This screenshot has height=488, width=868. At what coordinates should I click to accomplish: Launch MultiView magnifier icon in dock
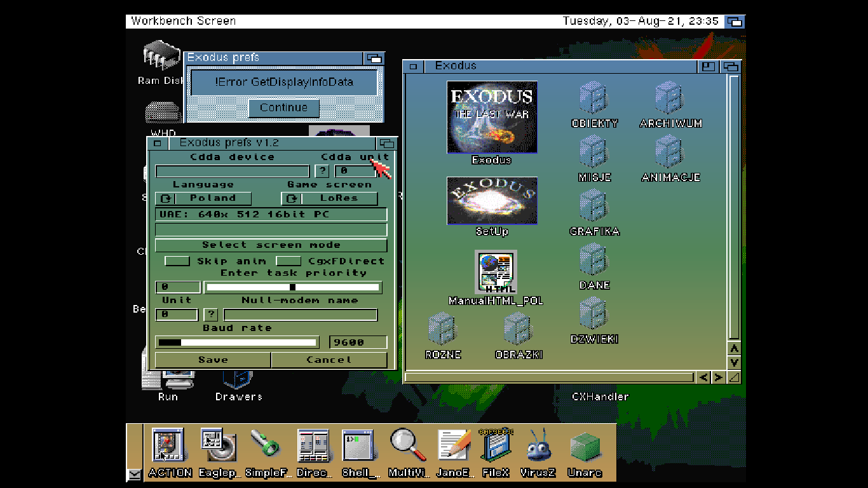coord(408,444)
